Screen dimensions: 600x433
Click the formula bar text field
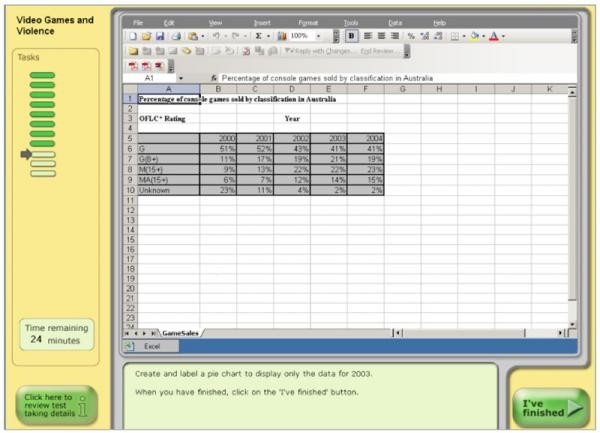click(x=398, y=78)
